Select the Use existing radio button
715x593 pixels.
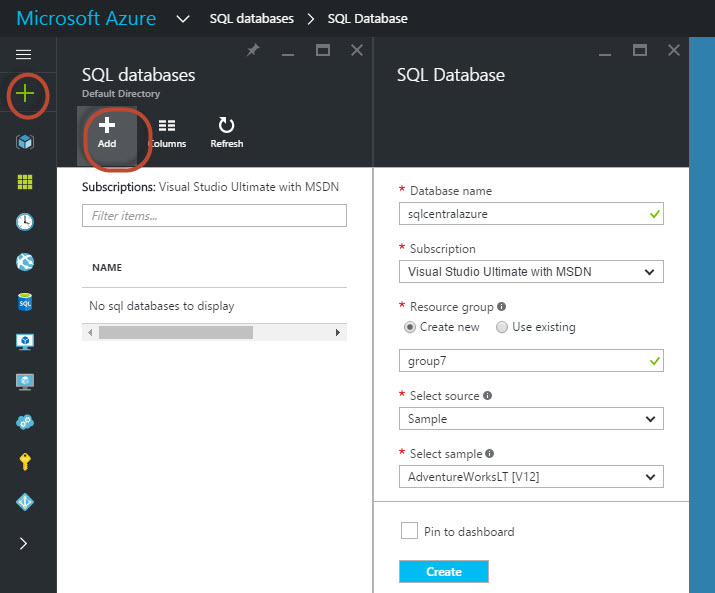tap(502, 327)
